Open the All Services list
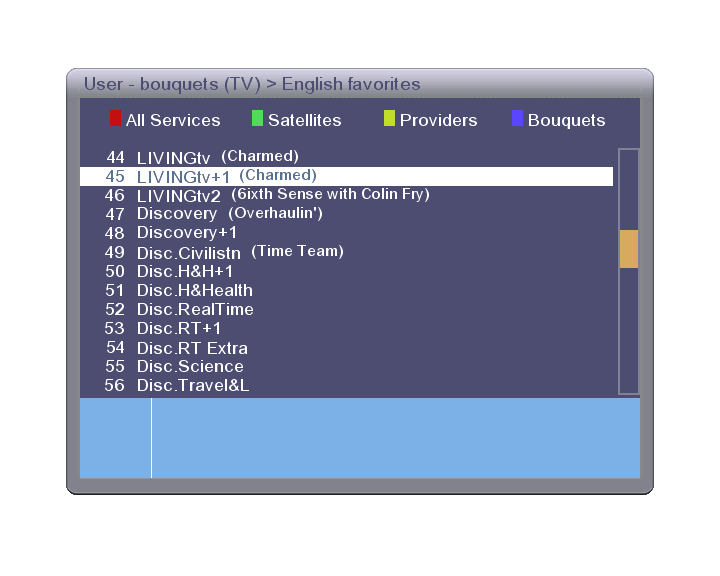Image resolution: width=720 pixels, height=576 pixels. click(173, 120)
